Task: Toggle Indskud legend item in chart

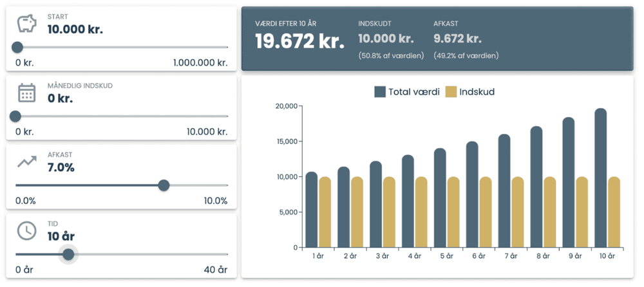Action: point(477,92)
